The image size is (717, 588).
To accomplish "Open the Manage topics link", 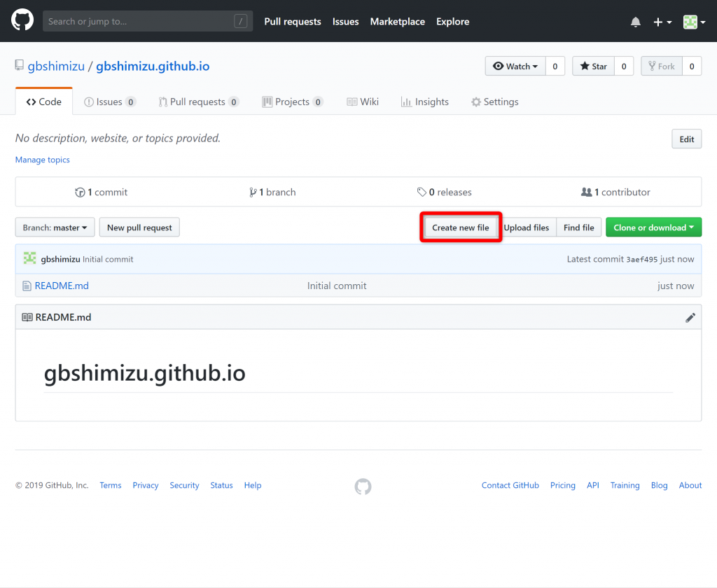I will pos(42,160).
